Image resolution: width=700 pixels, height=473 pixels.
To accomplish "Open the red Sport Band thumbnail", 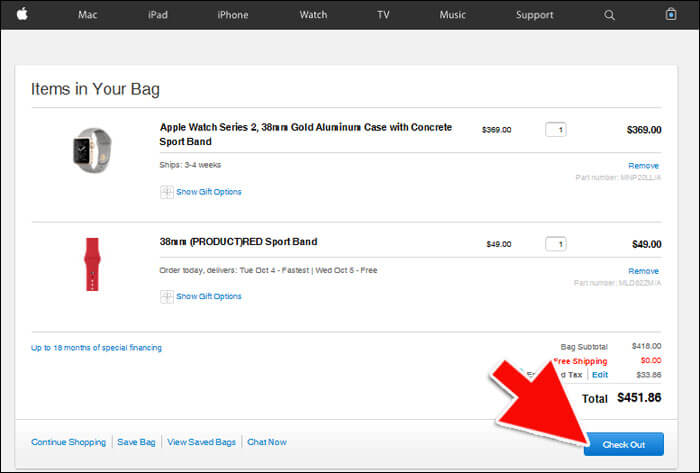I will pyautogui.click(x=92, y=265).
